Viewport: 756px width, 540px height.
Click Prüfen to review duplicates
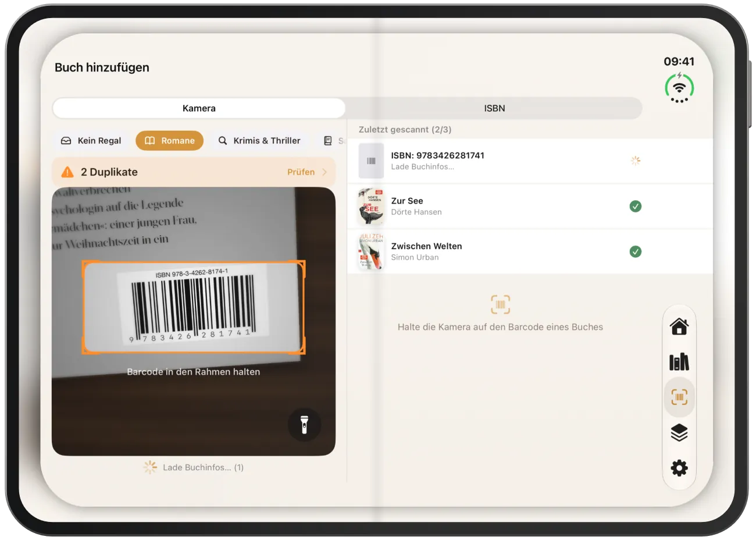click(301, 172)
